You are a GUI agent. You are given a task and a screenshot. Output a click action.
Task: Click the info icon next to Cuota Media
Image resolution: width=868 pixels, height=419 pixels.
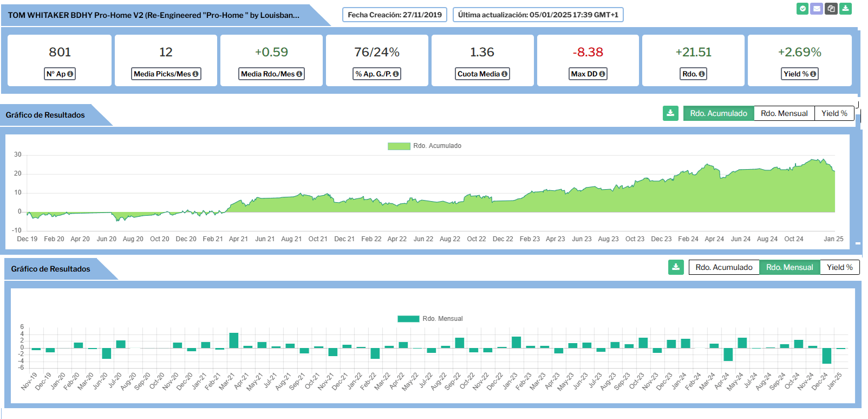[x=504, y=74]
